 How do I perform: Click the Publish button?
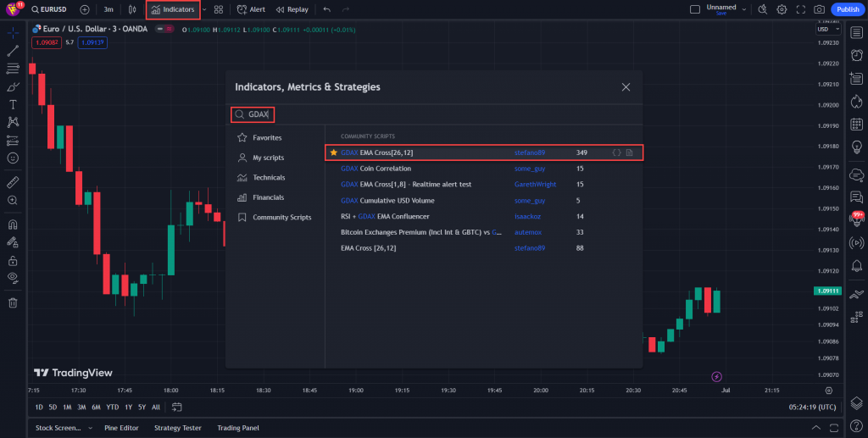click(x=848, y=9)
